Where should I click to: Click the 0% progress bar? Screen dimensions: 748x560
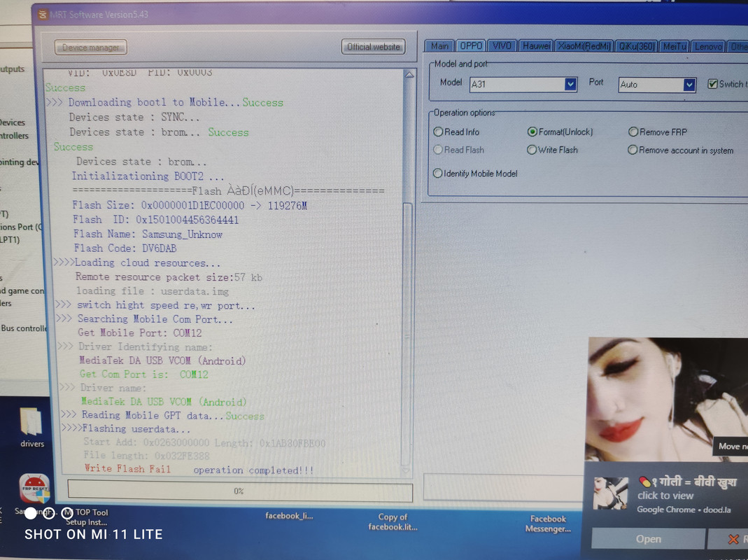(x=240, y=491)
